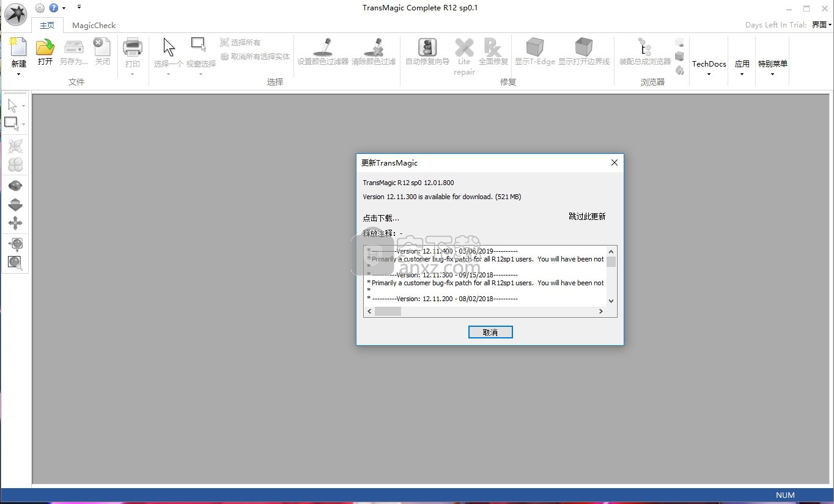Click 取消所有选择实体 deselect command
Viewport: 834px width, 504px height.
coord(256,56)
